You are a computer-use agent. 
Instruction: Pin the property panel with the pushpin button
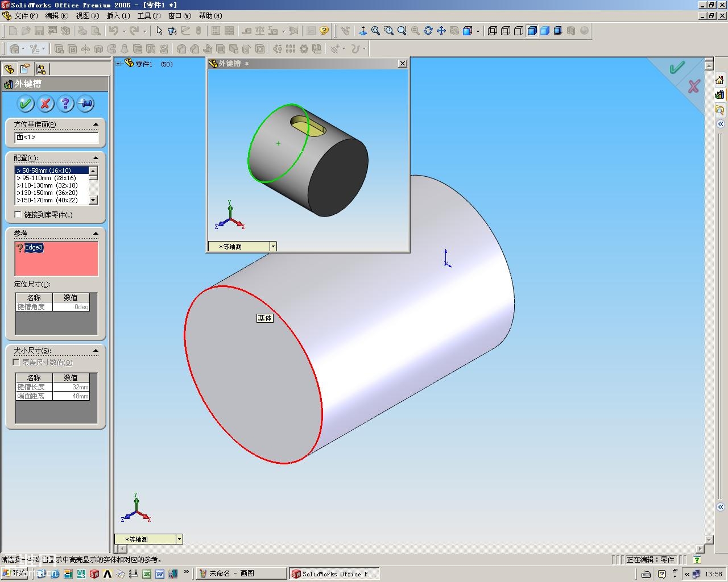85,103
